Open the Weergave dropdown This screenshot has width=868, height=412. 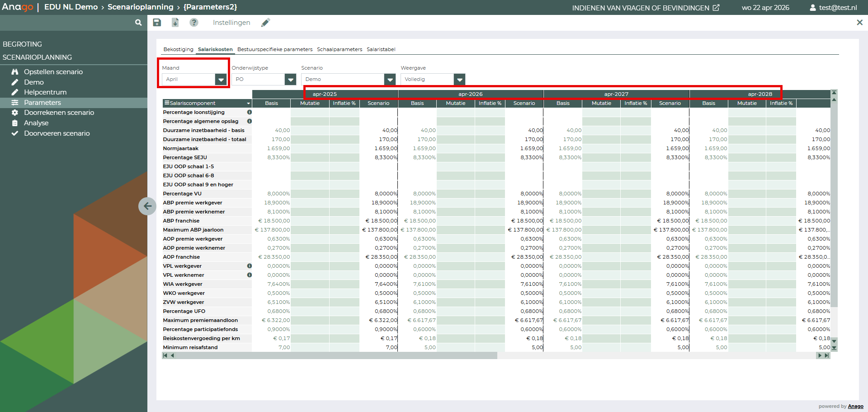point(459,80)
